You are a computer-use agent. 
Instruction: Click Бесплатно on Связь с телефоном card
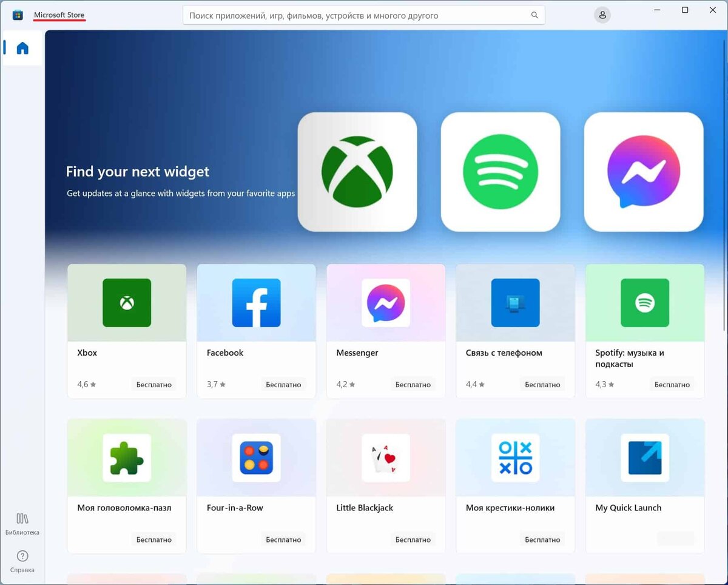tap(542, 384)
